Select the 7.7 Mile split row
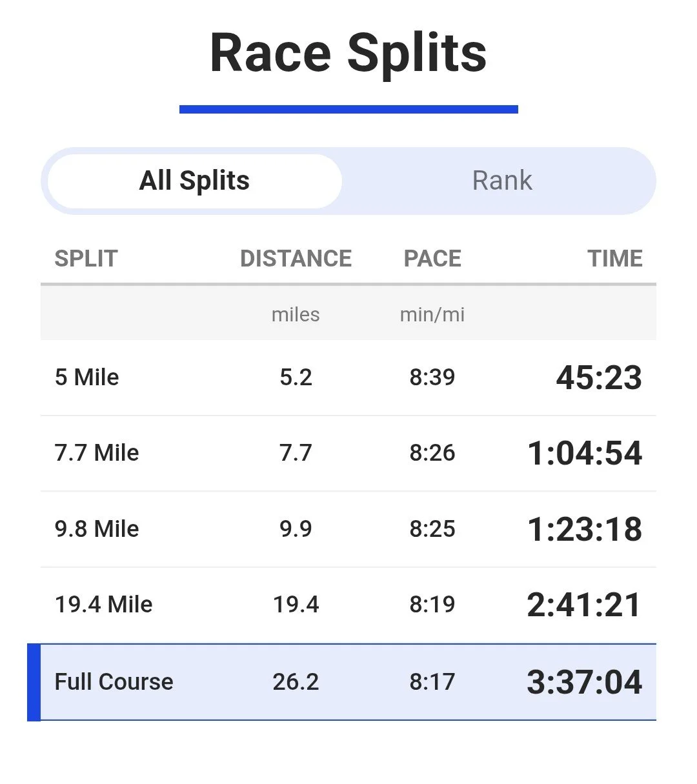 (x=348, y=453)
